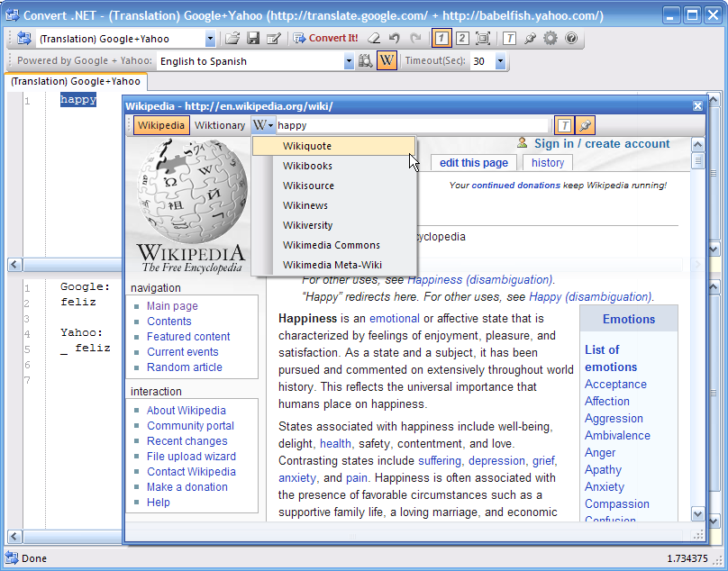Select the (Translation) Google+Yahoo document tab
Viewport: 728px width, 571px height.
click(x=75, y=81)
